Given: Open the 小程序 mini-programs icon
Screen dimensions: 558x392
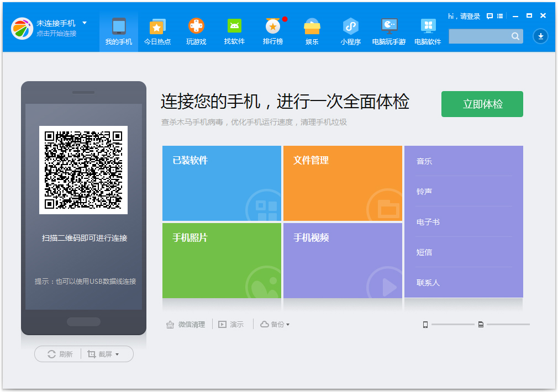Looking at the screenshot, I should 350,31.
